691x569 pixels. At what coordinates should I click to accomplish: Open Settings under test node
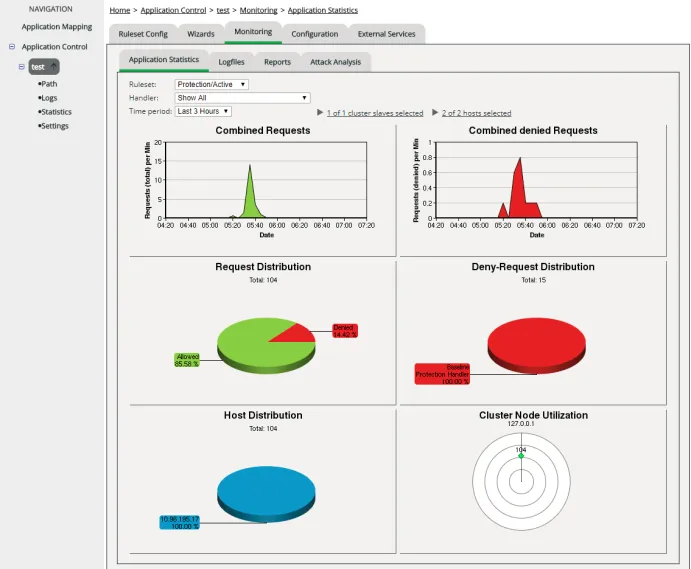pyautogui.click(x=55, y=126)
